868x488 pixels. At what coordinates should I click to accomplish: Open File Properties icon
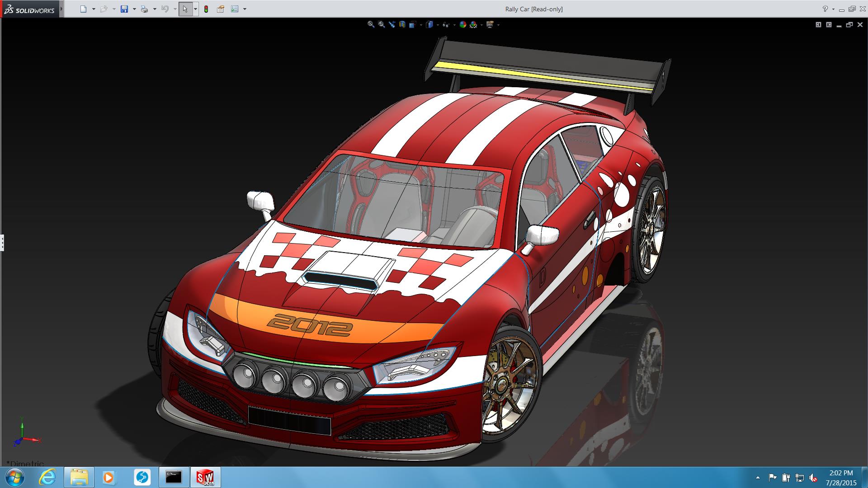coord(220,9)
